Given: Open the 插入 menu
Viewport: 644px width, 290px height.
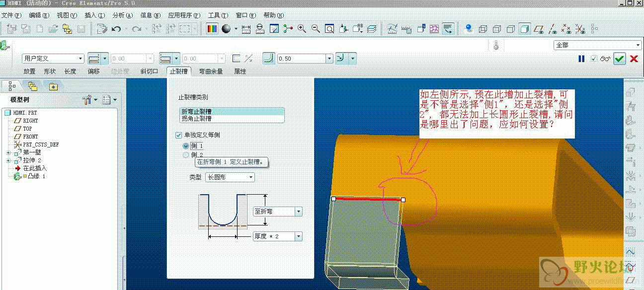Looking at the screenshot, I should click(94, 15).
